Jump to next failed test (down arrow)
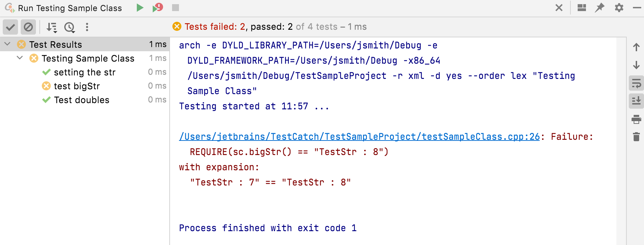This screenshot has height=245, width=644. tap(636, 65)
